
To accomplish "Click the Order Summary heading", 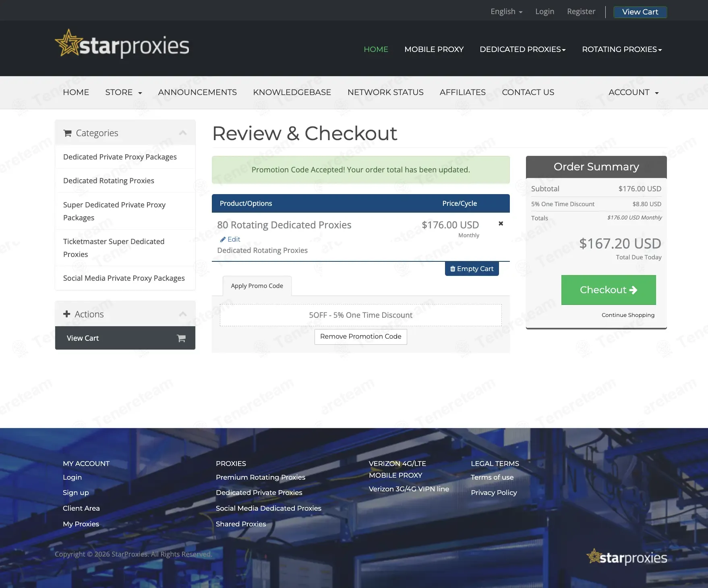I will pyautogui.click(x=596, y=167).
